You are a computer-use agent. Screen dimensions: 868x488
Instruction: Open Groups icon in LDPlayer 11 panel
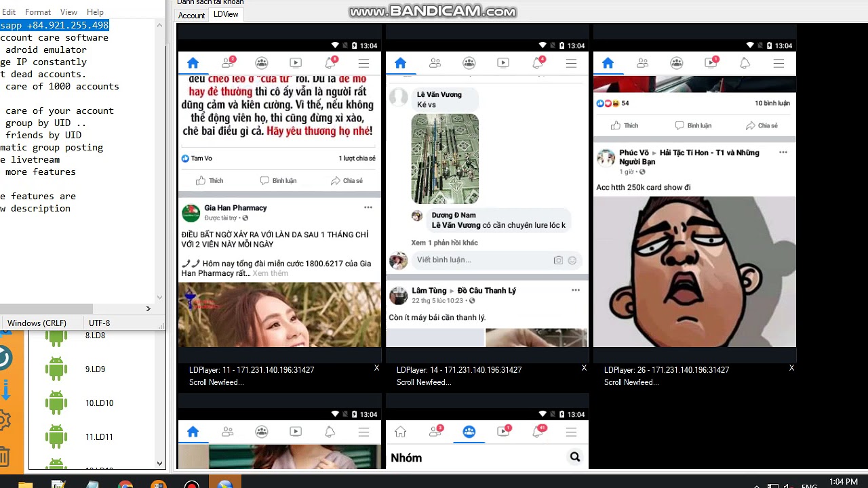click(x=262, y=63)
